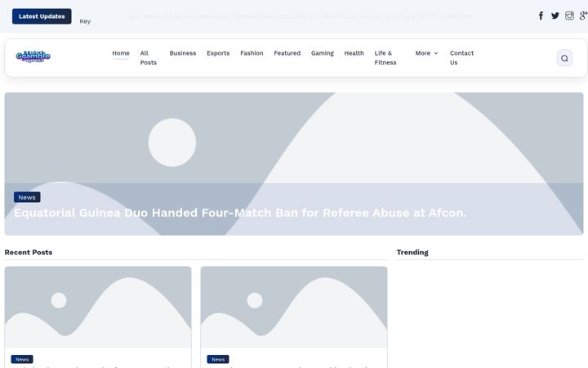Select the Business category

tap(183, 53)
